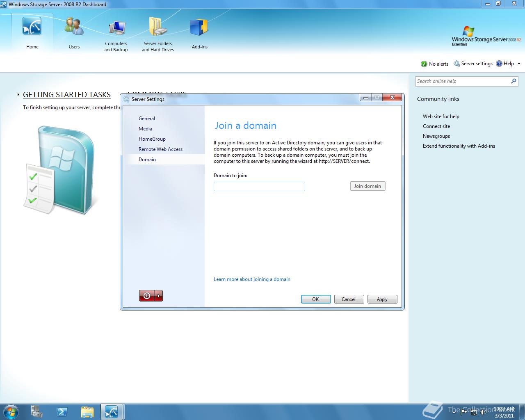Open Web site for help link
This screenshot has height=420, width=525.
click(x=441, y=116)
